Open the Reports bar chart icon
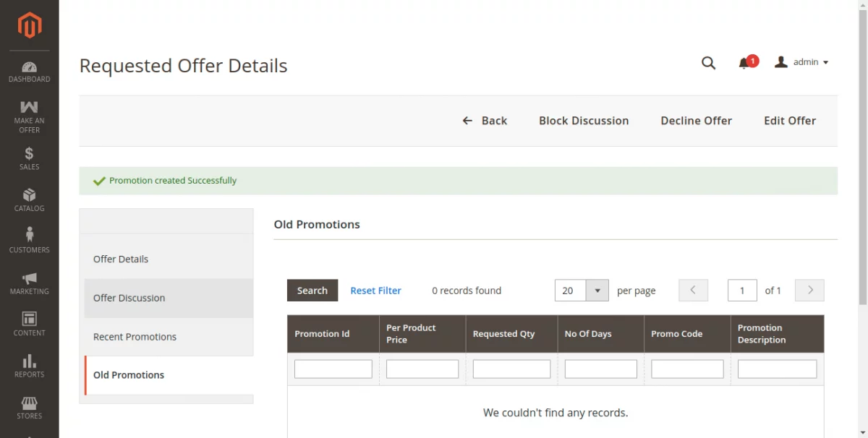 tap(30, 361)
